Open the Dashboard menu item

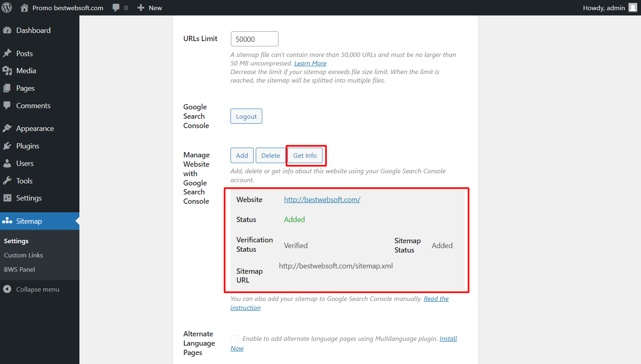pyautogui.click(x=40, y=31)
